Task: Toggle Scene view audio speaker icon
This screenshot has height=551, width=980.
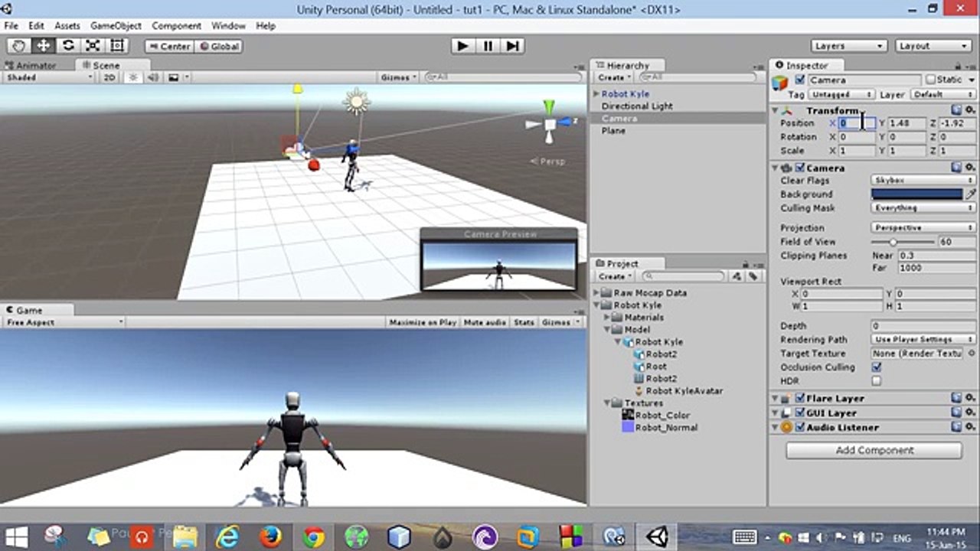Action: [153, 77]
